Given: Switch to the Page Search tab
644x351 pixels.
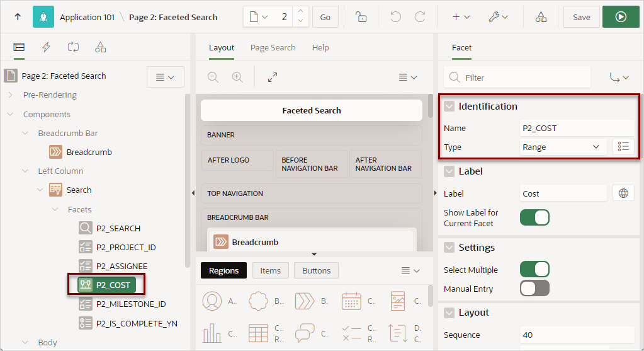Looking at the screenshot, I should 273,48.
